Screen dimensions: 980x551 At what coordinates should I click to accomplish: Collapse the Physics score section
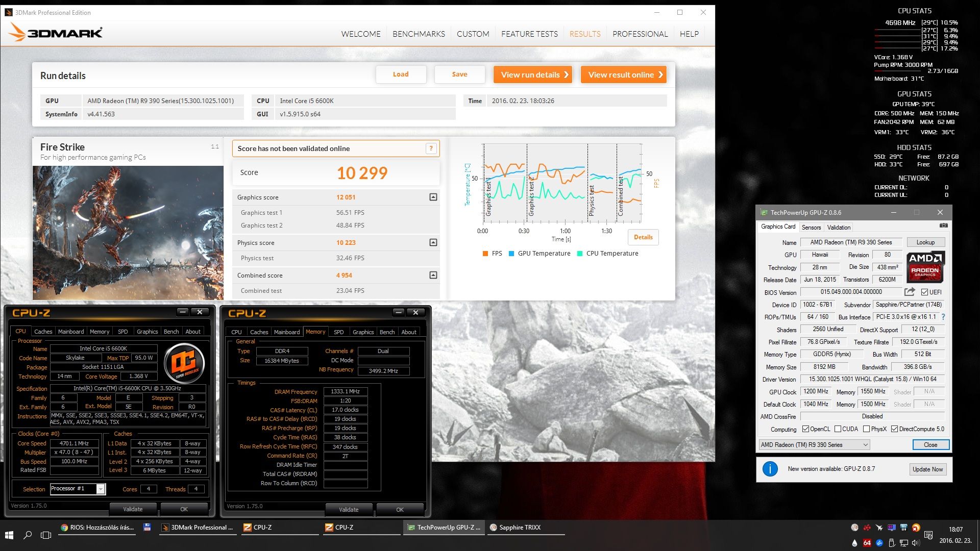[x=433, y=242]
